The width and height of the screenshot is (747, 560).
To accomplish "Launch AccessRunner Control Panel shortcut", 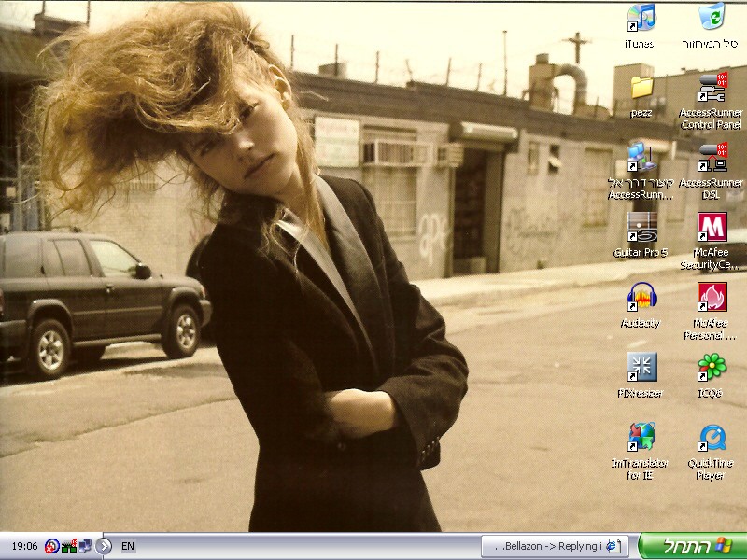I will (x=712, y=88).
